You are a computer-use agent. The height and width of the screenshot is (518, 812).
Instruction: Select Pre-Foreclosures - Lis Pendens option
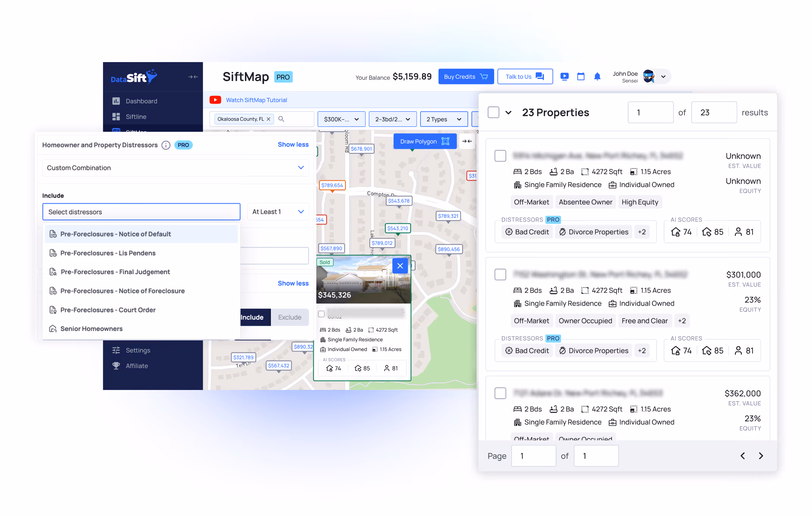pos(108,253)
